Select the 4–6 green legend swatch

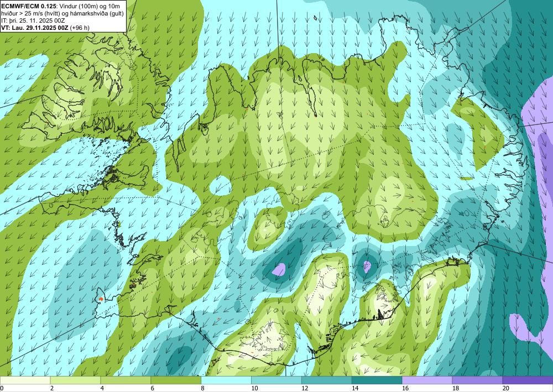(126, 380)
